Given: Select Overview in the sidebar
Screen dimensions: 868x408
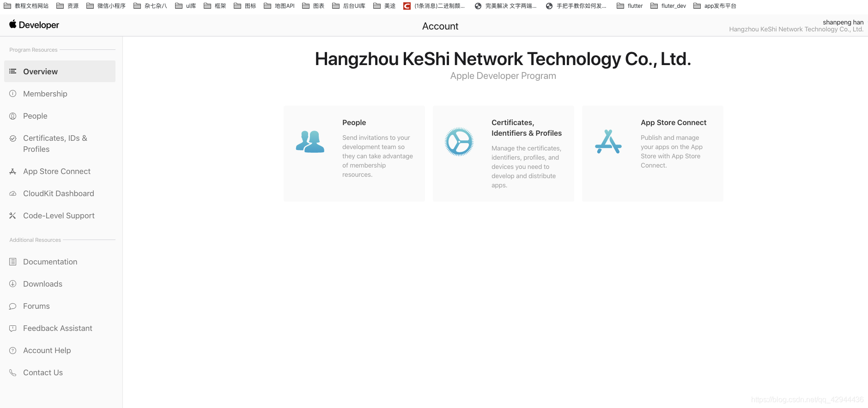Looking at the screenshot, I should coord(60,72).
